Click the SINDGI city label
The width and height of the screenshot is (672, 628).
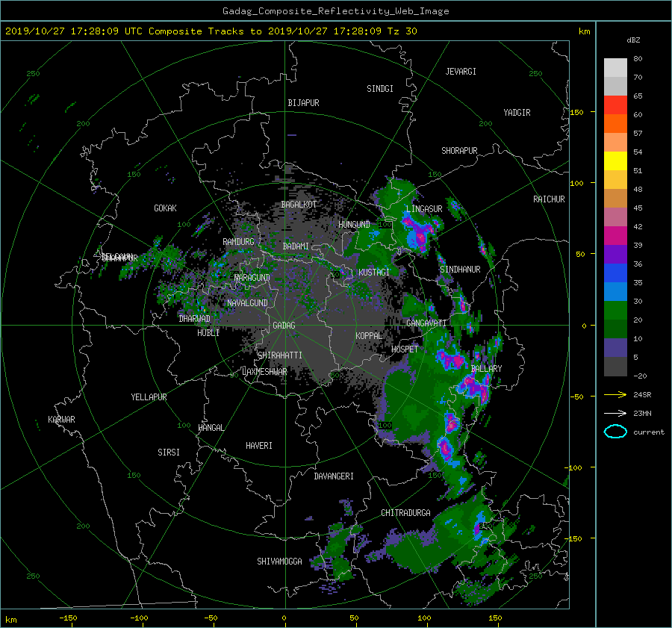[x=380, y=89]
